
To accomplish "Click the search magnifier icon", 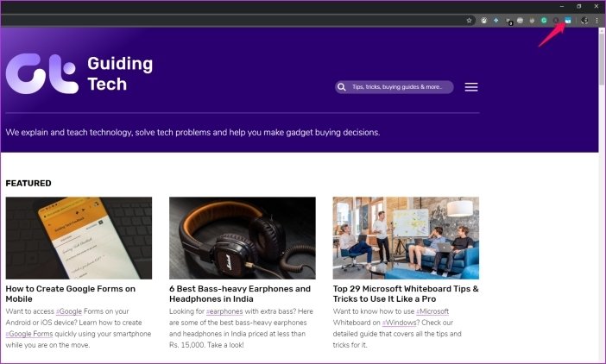I will click(x=344, y=87).
